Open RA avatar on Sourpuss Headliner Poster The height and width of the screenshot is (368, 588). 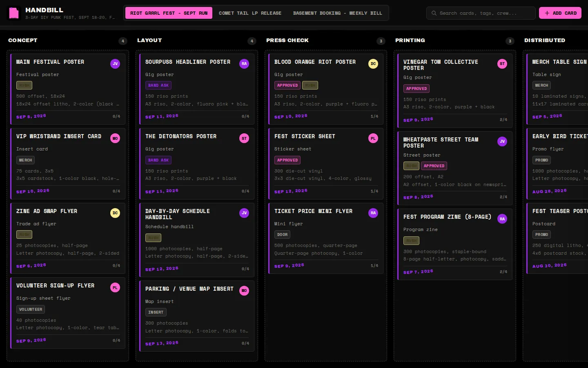[x=244, y=64]
